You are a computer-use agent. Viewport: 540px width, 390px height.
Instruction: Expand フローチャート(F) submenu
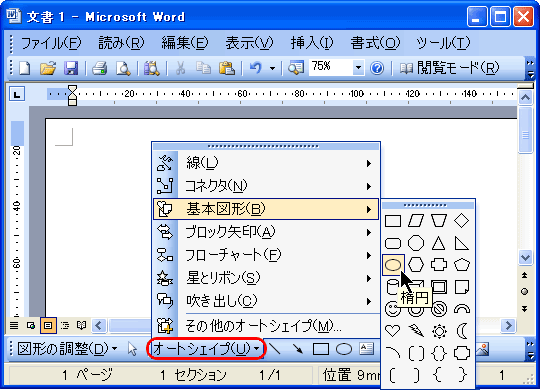point(266,255)
